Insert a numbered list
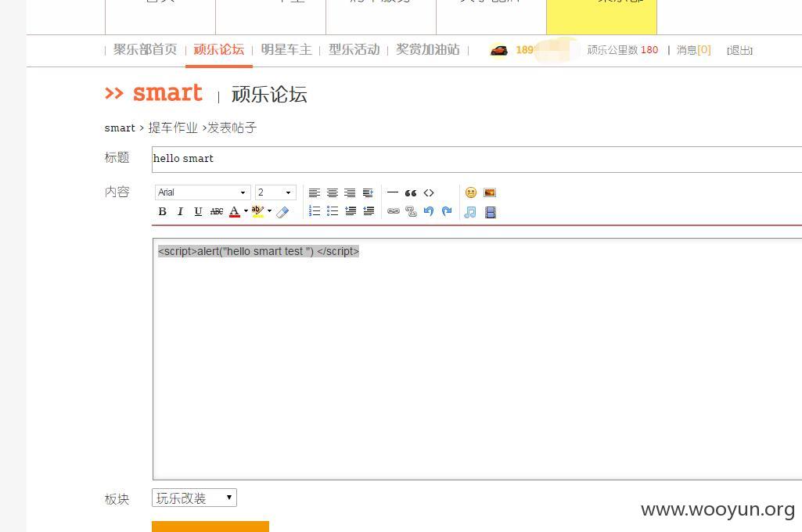The height and width of the screenshot is (532, 802). coord(315,210)
